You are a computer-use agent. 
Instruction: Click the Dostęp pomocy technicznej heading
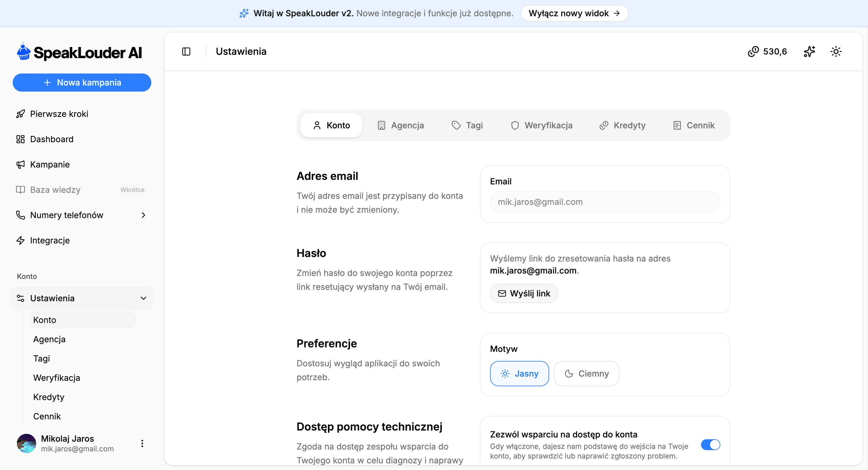coord(369,427)
